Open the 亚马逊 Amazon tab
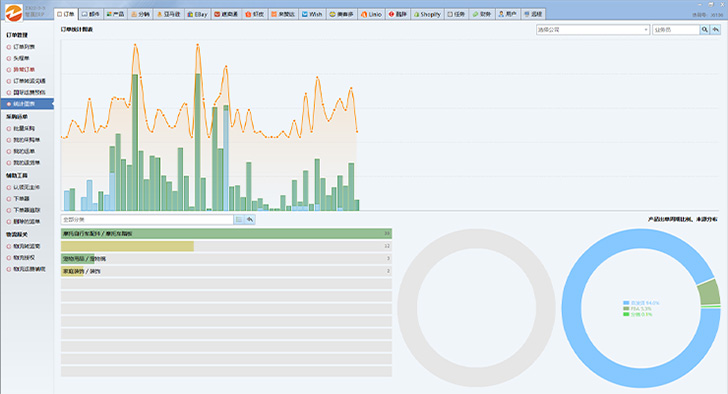 pyautogui.click(x=169, y=14)
